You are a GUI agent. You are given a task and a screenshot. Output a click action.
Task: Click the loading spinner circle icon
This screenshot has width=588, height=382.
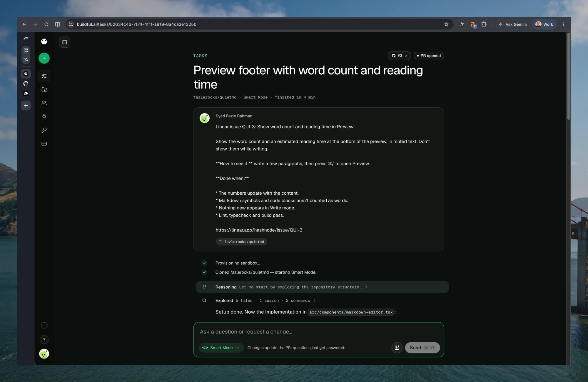point(44,325)
